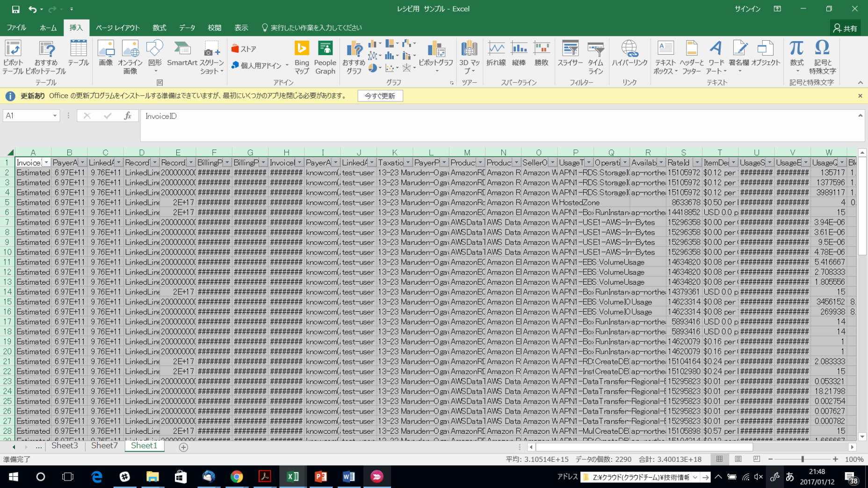
Task: Switch to the Review tab
Action: tap(214, 28)
